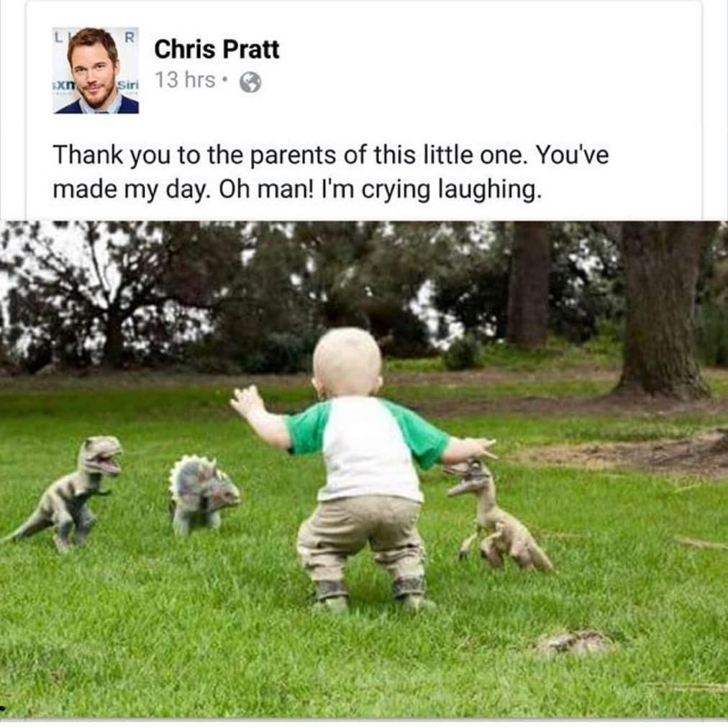Open the attached photo of the toddler
This screenshot has height=728, width=728.
[364, 470]
